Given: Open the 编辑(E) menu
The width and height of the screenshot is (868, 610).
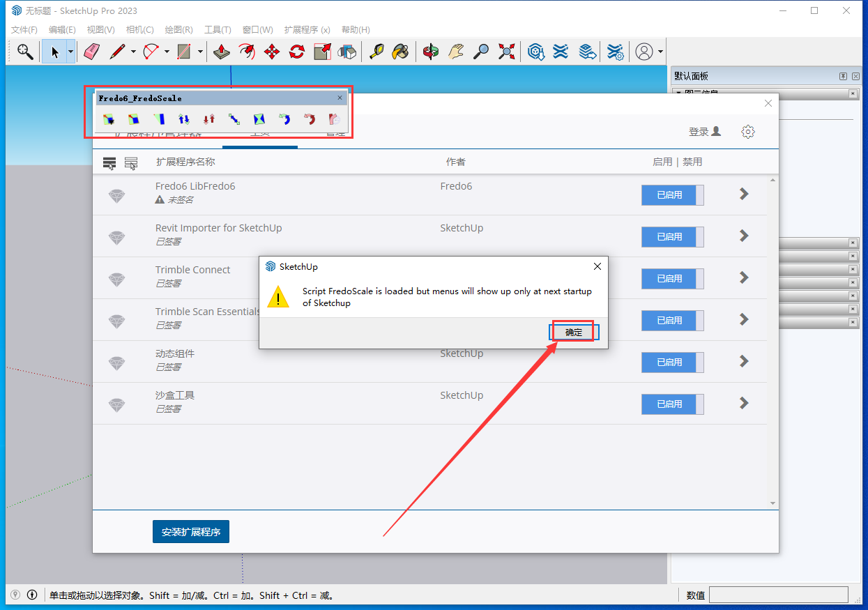Looking at the screenshot, I should pyautogui.click(x=62, y=30).
